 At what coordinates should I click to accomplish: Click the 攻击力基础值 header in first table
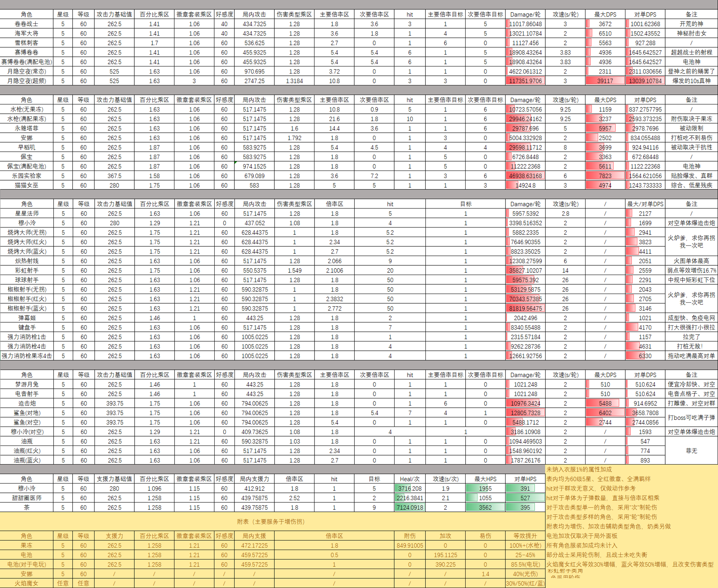click(114, 14)
